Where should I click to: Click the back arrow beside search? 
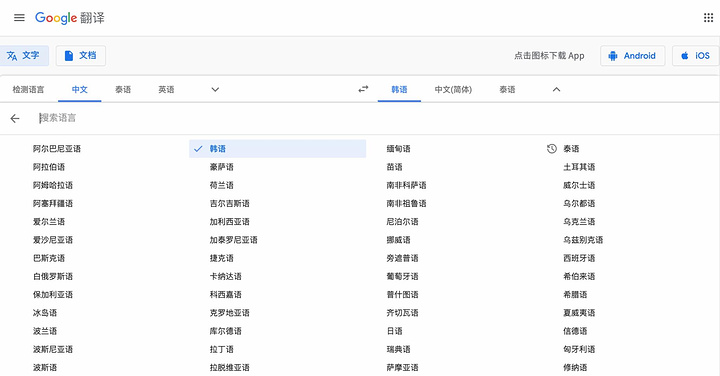tap(15, 118)
